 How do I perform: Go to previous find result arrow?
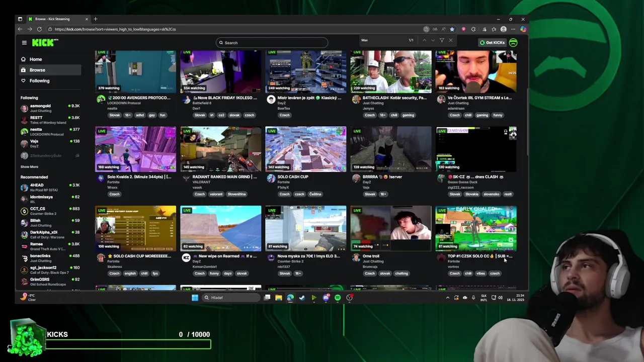(x=424, y=40)
